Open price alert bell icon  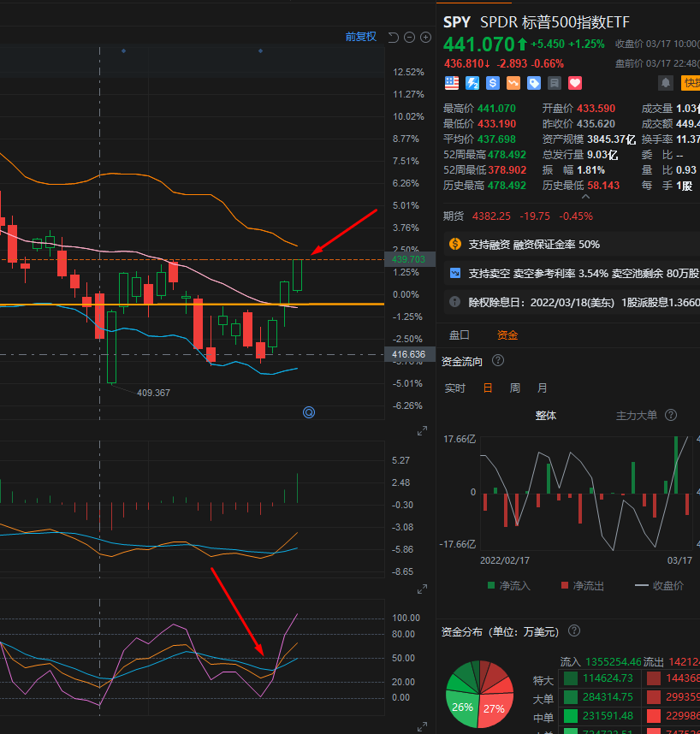[x=666, y=83]
